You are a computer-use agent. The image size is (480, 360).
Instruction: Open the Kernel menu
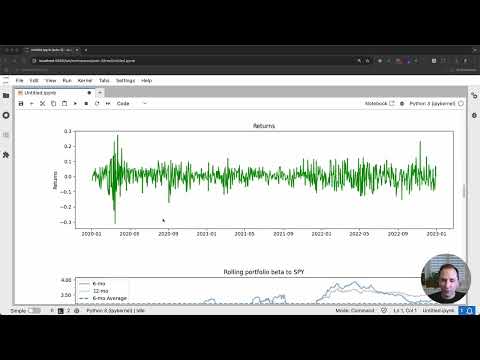[85, 81]
